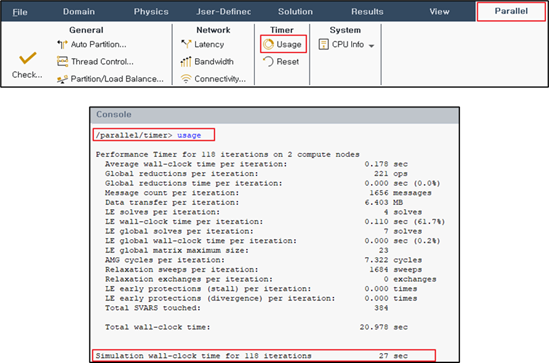Click the Bandwidth label
The image size is (550, 363).
tap(214, 62)
